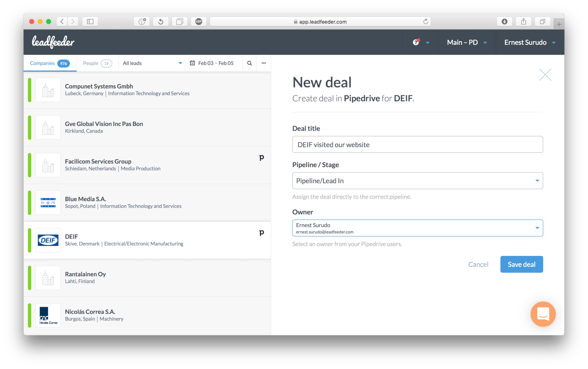Click the Safari address bar
The width and height of the screenshot is (588, 369).
tap(320, 22)
